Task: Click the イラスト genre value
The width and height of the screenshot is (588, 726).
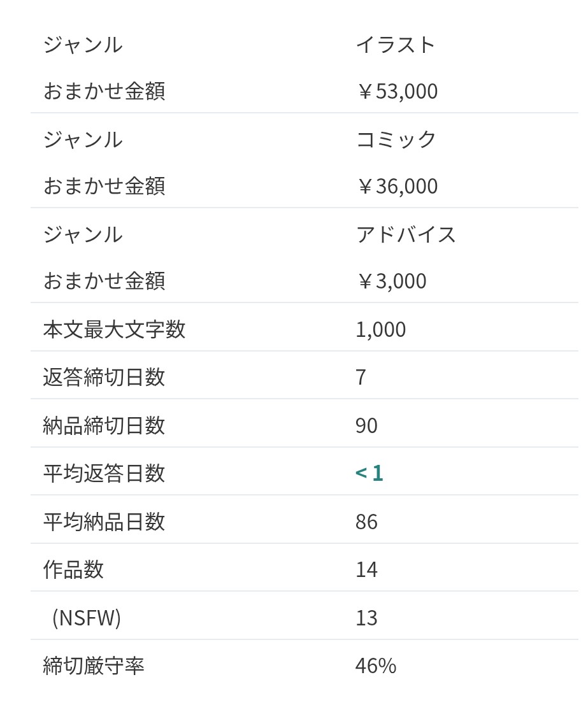Action: [x=395, y=45]
